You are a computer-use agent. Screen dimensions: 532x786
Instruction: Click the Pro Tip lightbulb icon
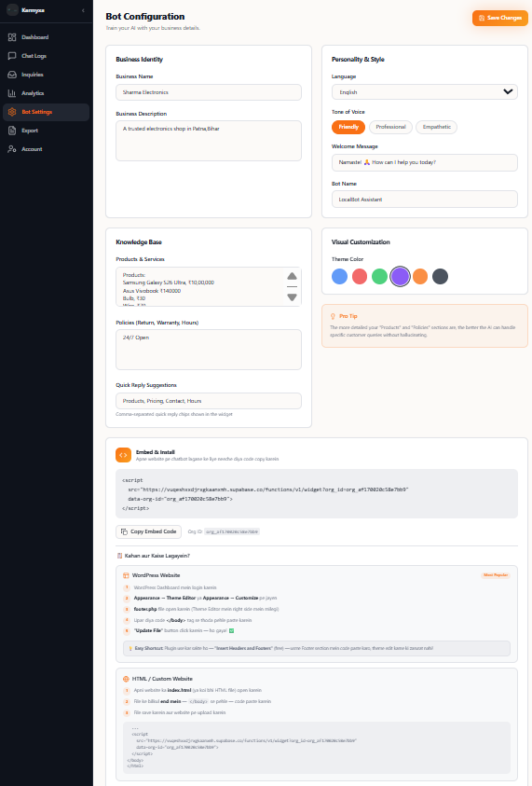tap(333, 316)
